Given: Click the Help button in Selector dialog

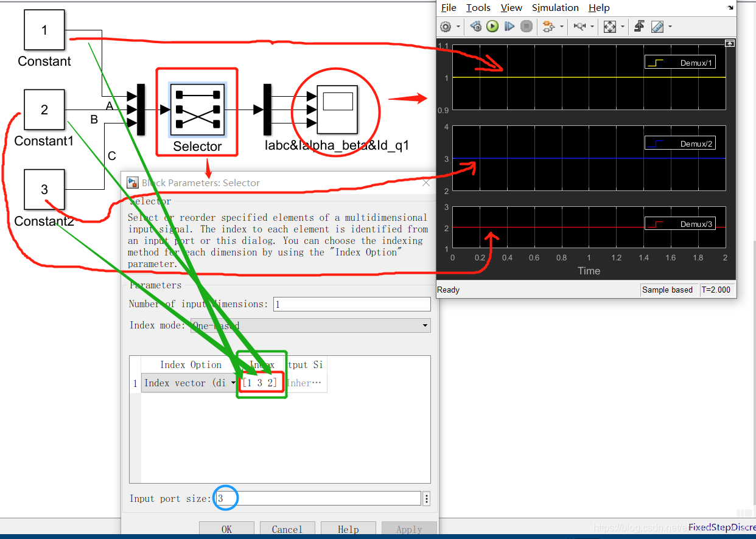Looking at the screenshot, I should coord(348,529).
